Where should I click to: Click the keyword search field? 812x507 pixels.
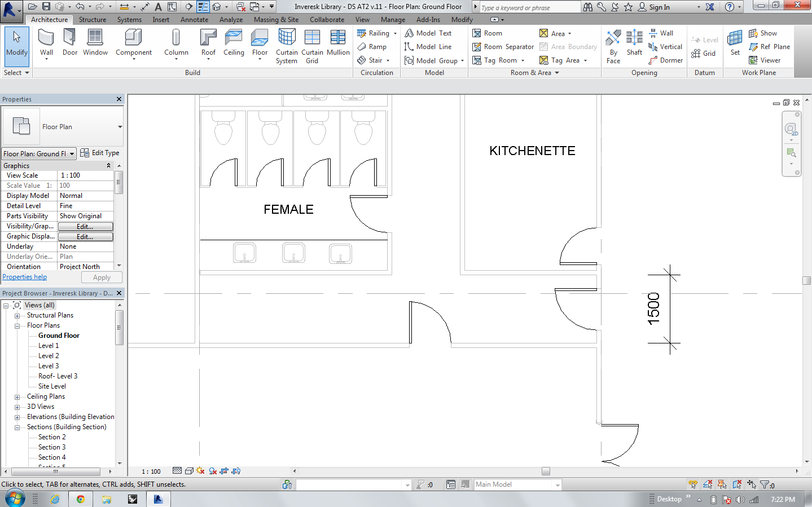pyautogui.click(x=529, y=7)
